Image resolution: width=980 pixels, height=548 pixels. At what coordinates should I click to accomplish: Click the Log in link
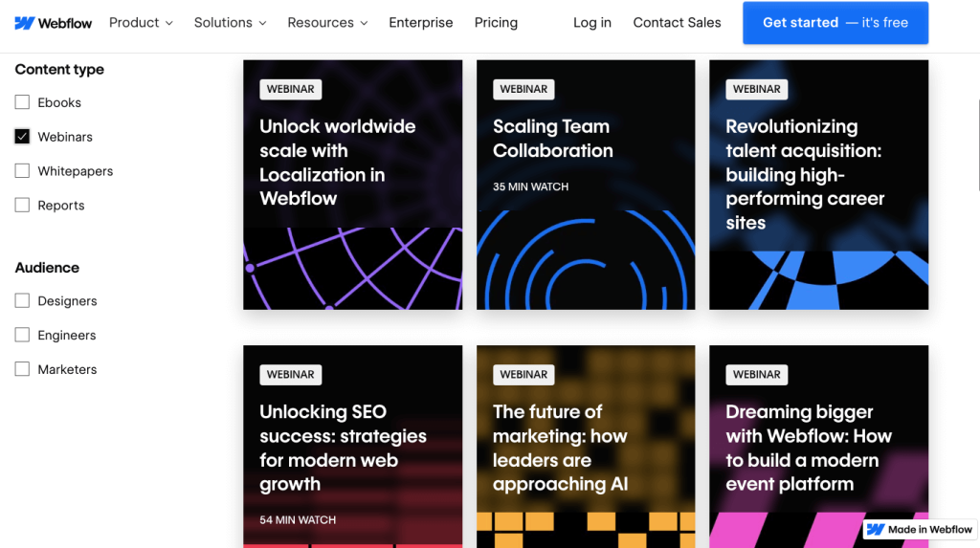(x=591, y=23)
